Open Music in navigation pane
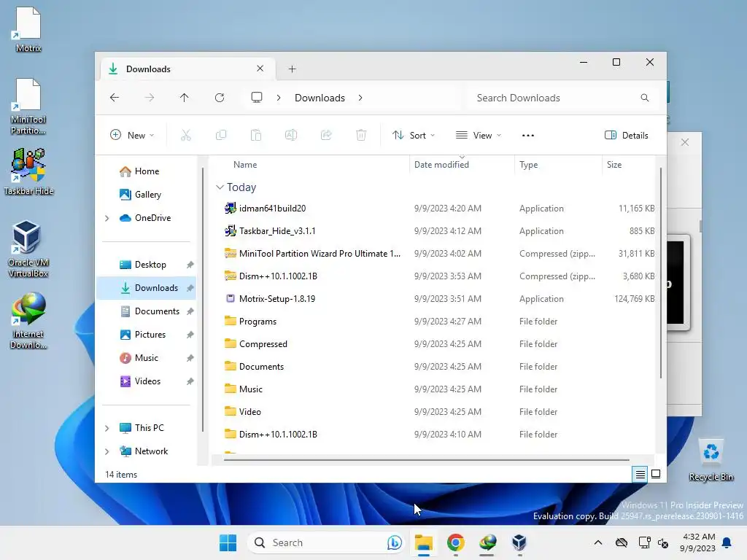747x560 pixels. 147,358
